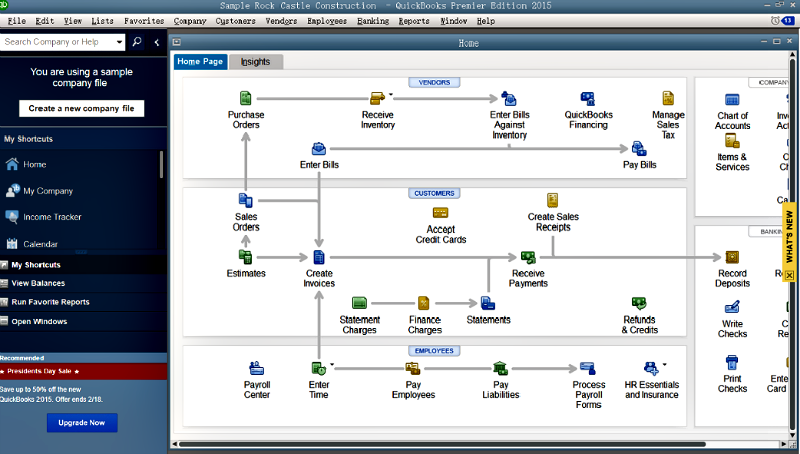This screenshot has width=800, height=454.
Task: Click the Finance Charges icon
Action: (x=423, y=303)
